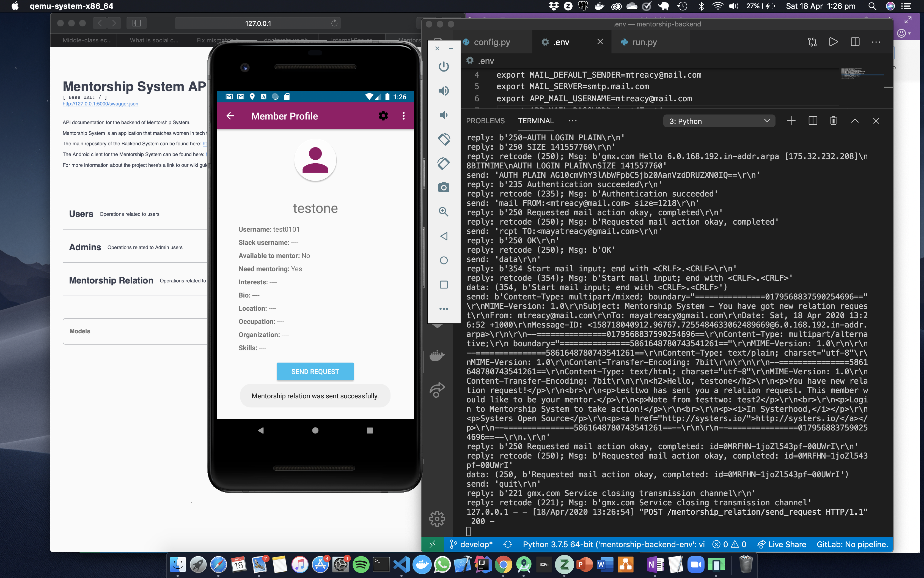This screenshot has height=578, width=924.
Task: Click errors and warnings count in status bar
Action: [729, 544]
